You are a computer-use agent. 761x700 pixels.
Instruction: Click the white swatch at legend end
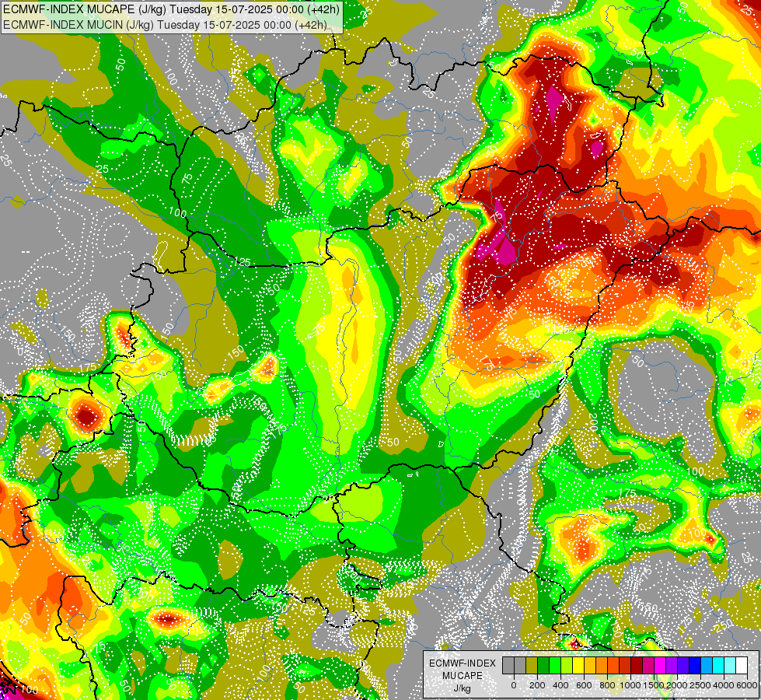741,666
